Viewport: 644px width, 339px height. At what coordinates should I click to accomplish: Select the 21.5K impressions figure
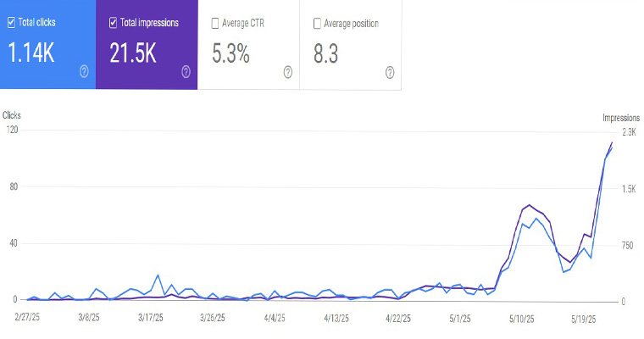point(135,53)
